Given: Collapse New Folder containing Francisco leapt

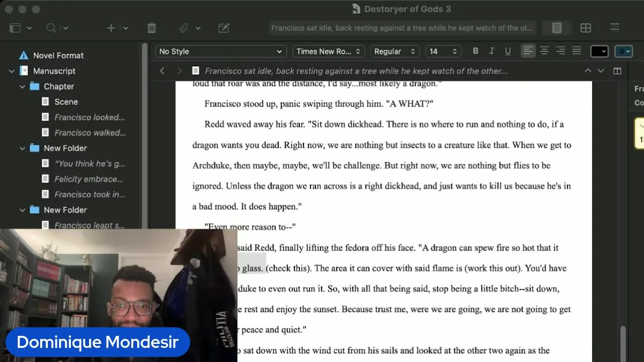Looking at the screenshot, I should click(x=22, y=210).
